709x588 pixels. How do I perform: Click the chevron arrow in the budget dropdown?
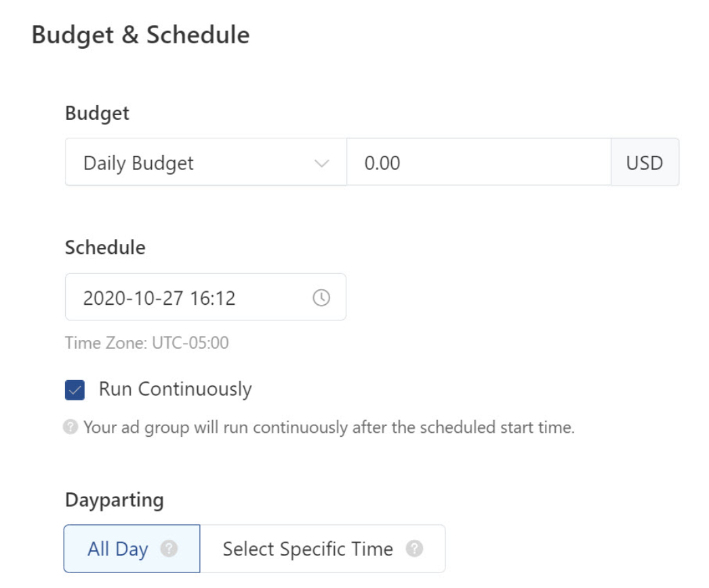point(322,163)
